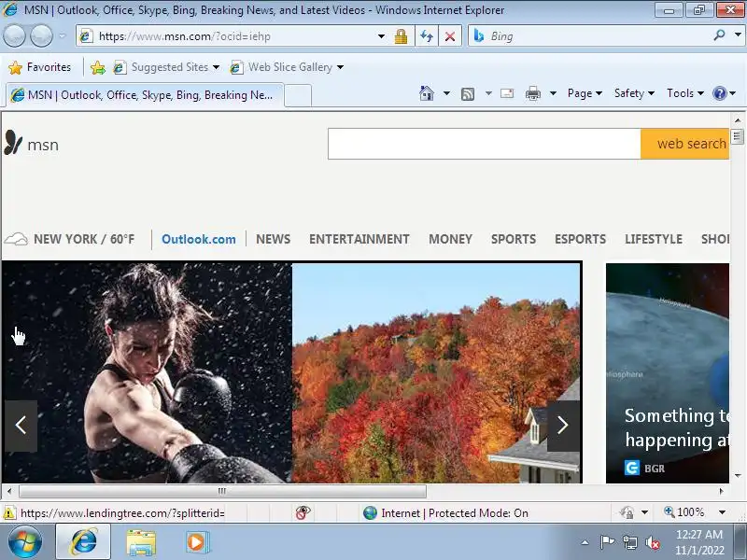Click the Action Center flag tray icon

pos(607,542)
